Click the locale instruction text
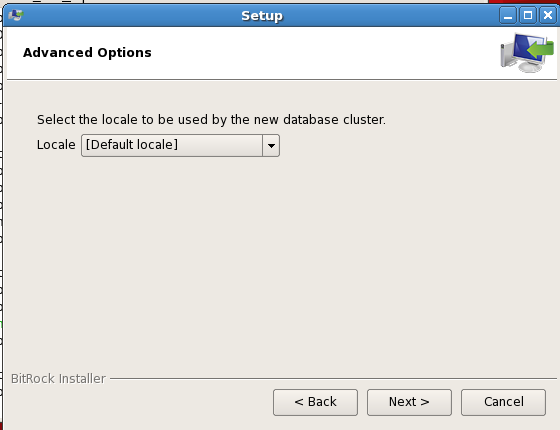The image size is (560, 430). pyautogui.click(x=211, y=120)
